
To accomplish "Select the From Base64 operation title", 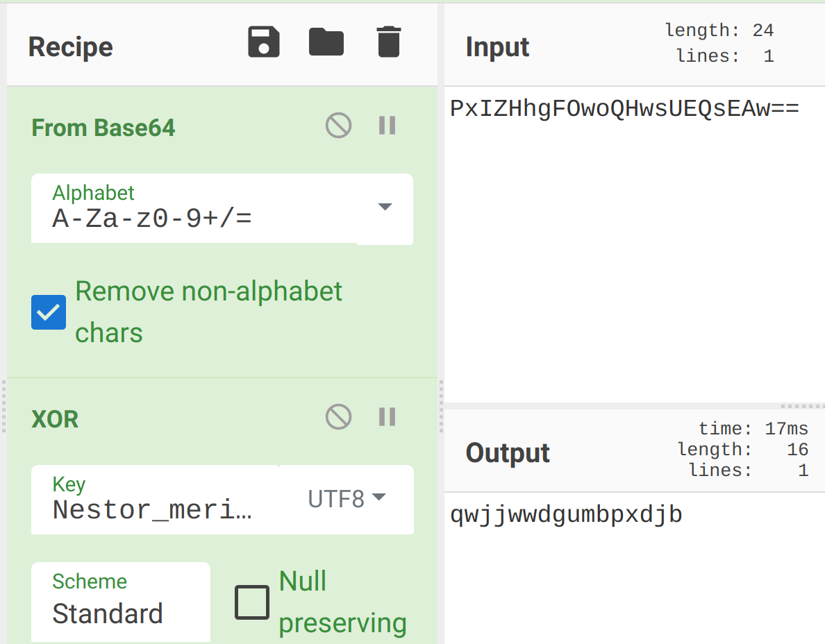I will click(103, 128).
